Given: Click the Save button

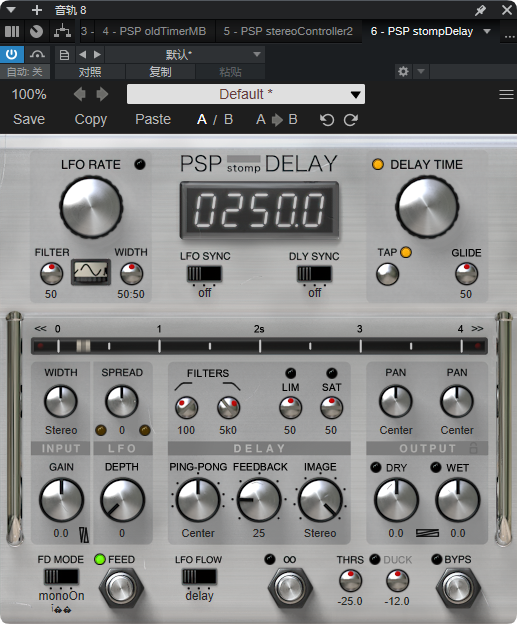Looking at the screenshot, I should pos(29,119).
